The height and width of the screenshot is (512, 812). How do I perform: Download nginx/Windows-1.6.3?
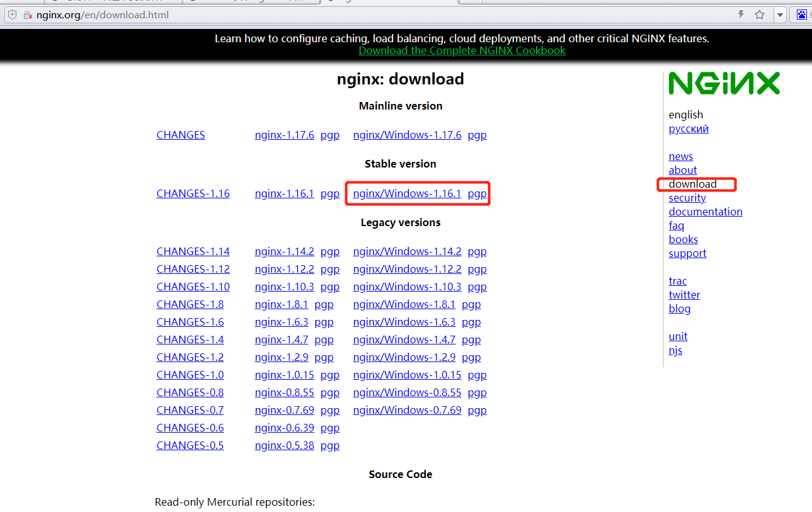[404, 322]
